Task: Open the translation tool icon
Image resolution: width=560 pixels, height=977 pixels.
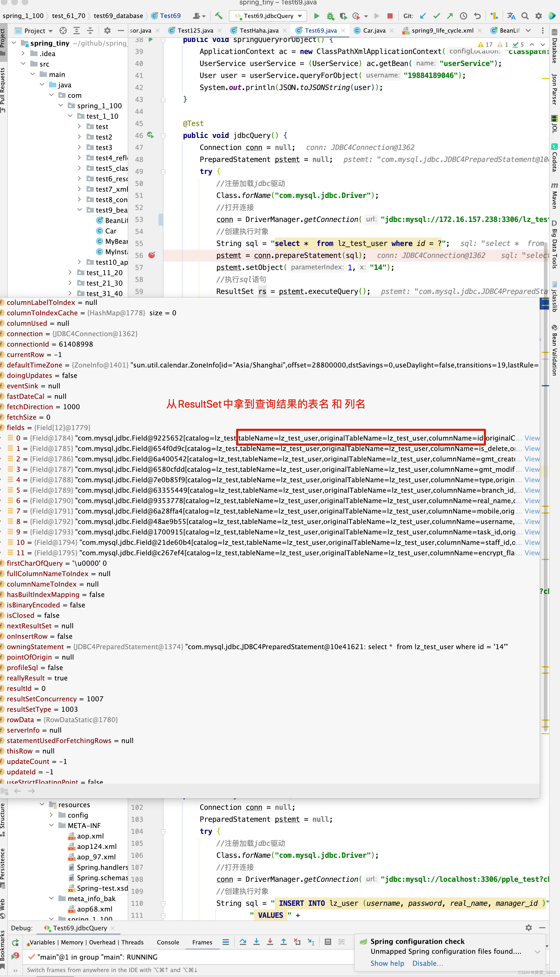Action: pos(511,16)
